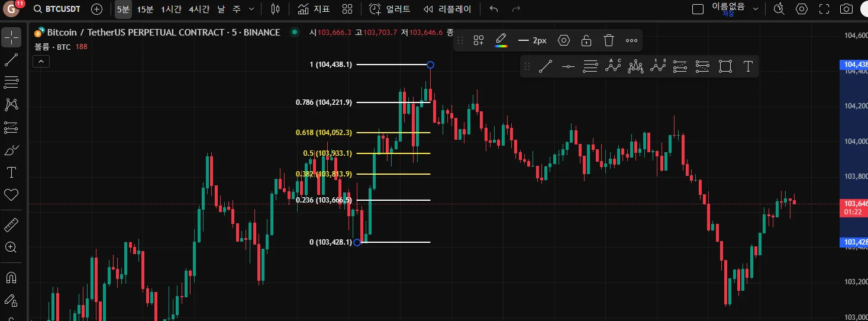Screen dimensions: 868x321
Task: Click the Bitcoin / TetherUS PERPETUAL CONTRACT title
Action: coord(163,32)
